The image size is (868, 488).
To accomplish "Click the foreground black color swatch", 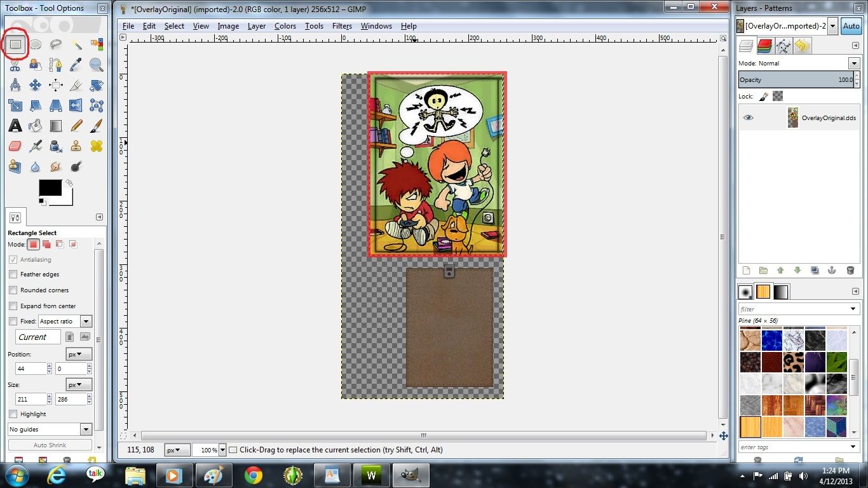I will (x=50, y=188).
